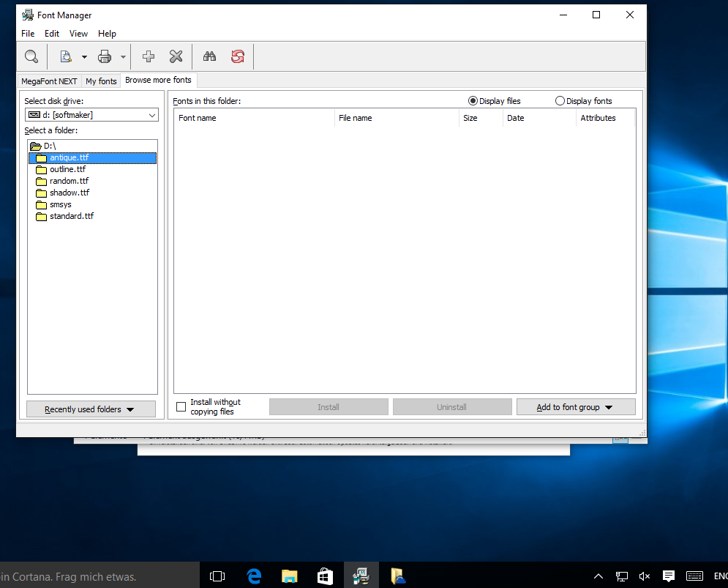The image size is (728, 588).
Task: Enable Install without copying files checkbox
Action: [x=181, y=407]
